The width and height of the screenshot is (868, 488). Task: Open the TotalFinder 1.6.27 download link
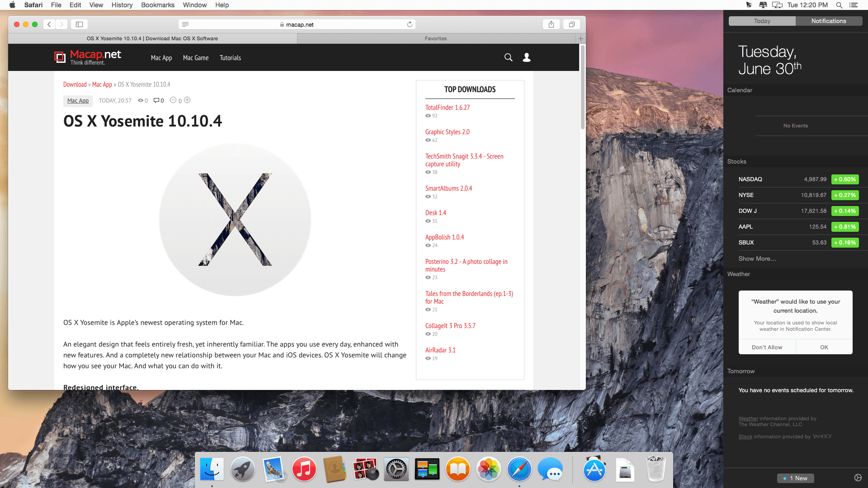coord(448,107)
